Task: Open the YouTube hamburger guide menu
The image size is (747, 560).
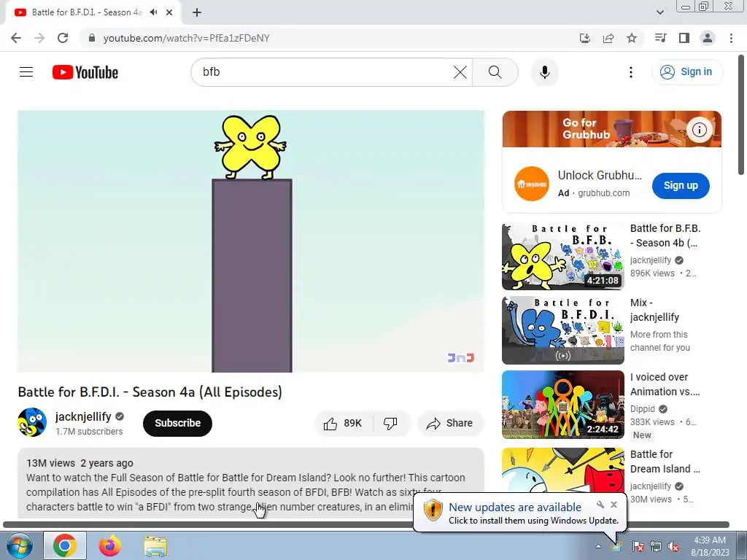Action: pos(26,72)
